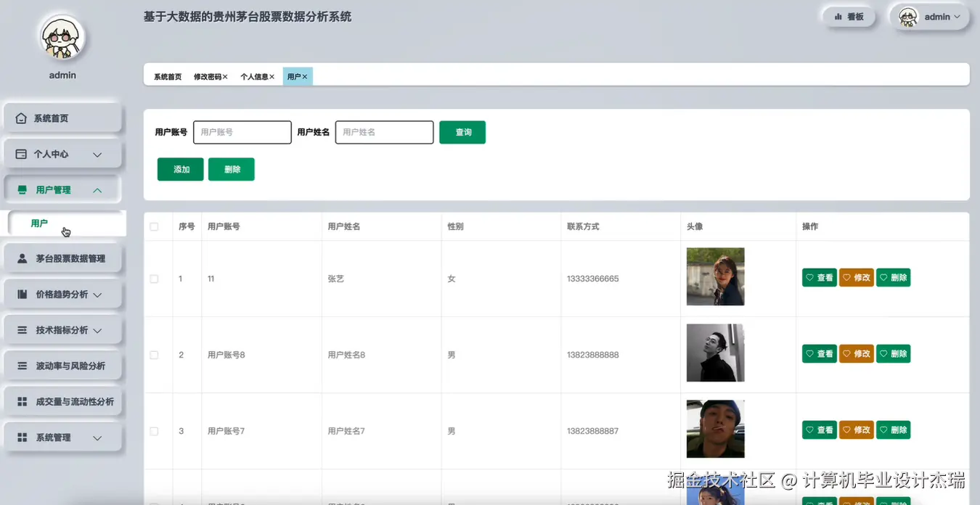Click the heart icon in 查看 for row 用户账号8

coord(810,353)
